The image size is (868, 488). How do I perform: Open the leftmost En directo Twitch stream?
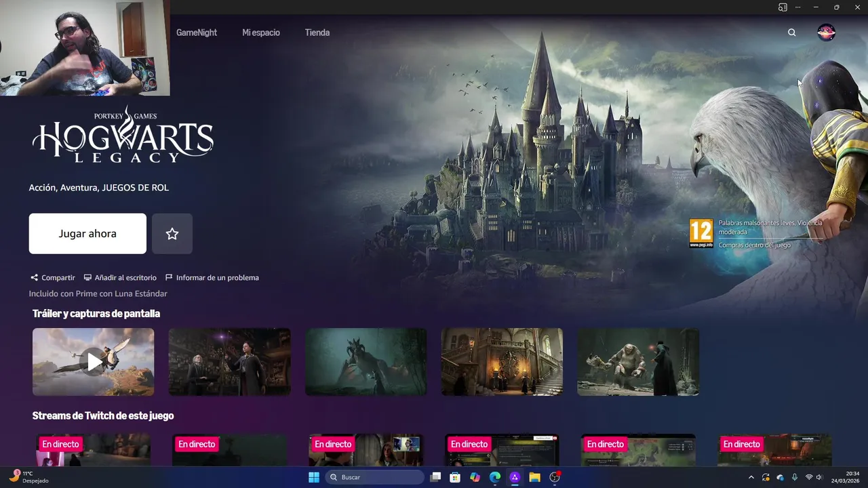coord(94,450)
